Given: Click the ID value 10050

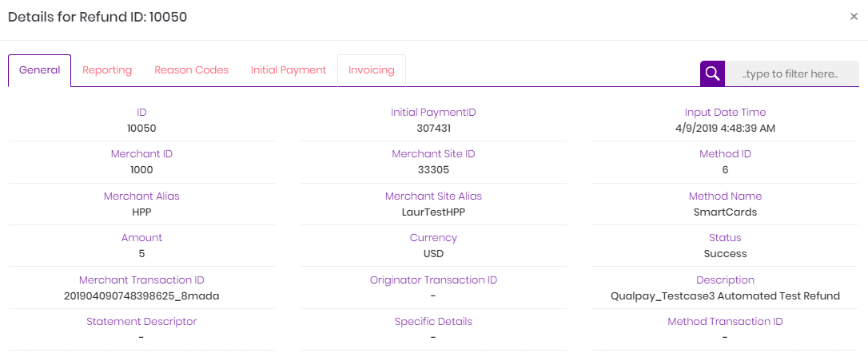Looking at the screenshot, I should [141, 129].
